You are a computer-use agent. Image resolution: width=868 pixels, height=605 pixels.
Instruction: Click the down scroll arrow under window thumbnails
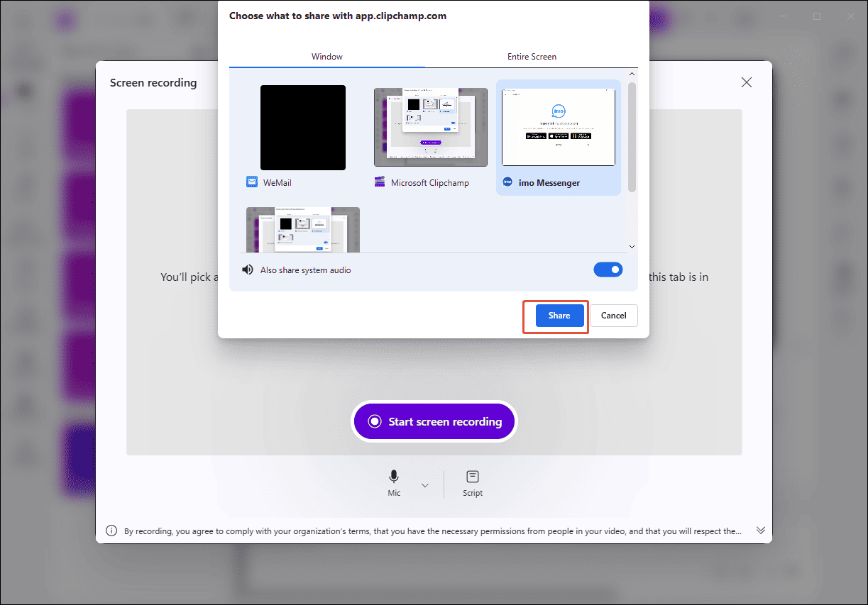(x=632, y=246)
